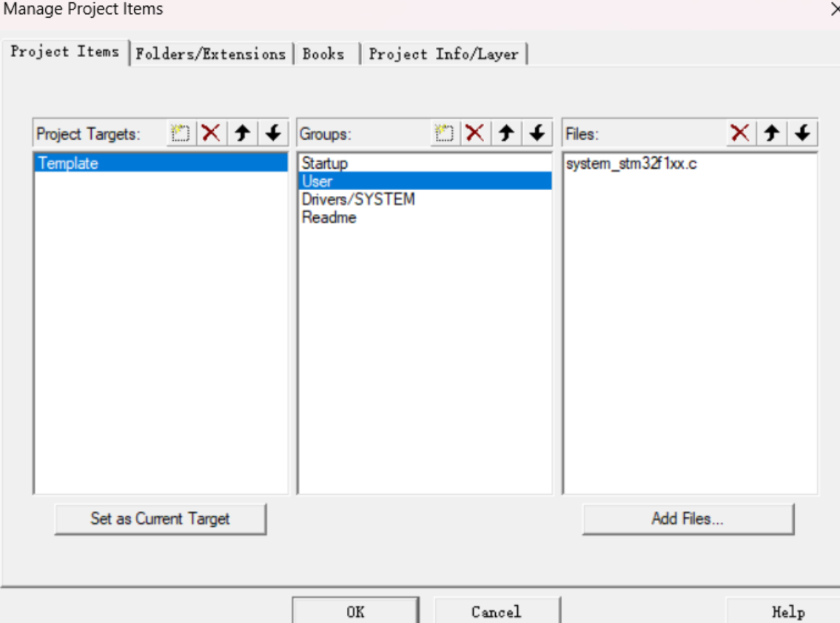Delete the selected file in Files header
This screenshot has height=623, width=840.
click(x=740, y=133)
